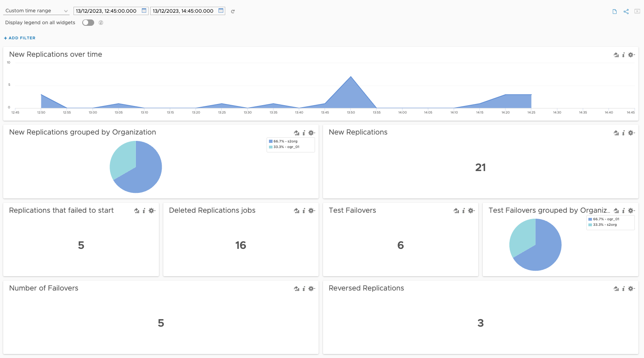
Task: Click the document export icon at top right
Action: tap(615, 12)
